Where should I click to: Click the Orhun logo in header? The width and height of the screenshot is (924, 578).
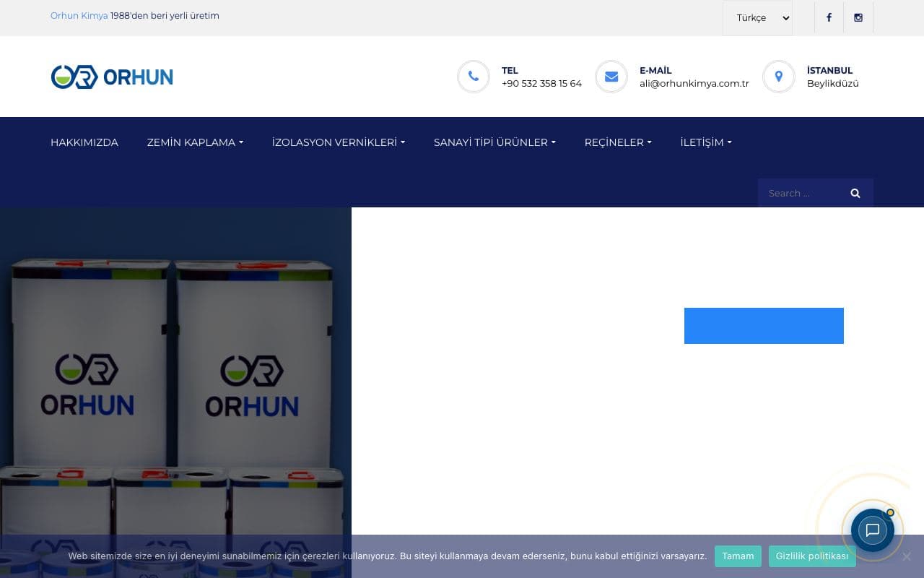(x=112, y=77)
